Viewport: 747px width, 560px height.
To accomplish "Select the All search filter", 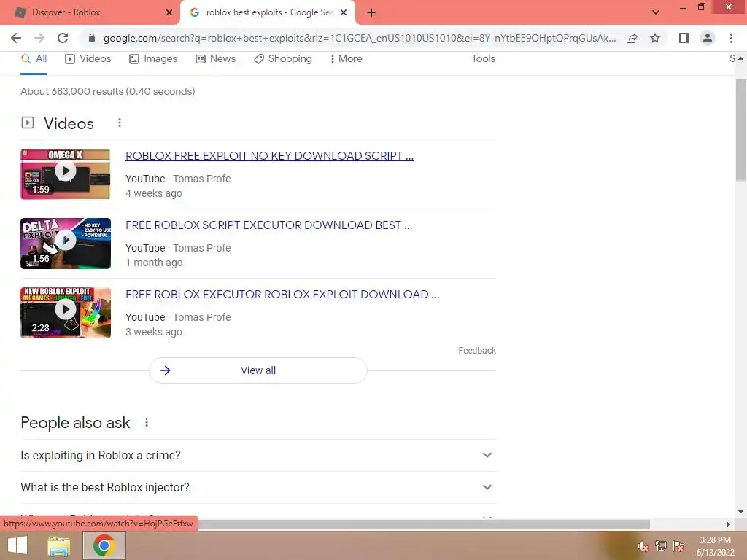I will click(x=34, y=58).
